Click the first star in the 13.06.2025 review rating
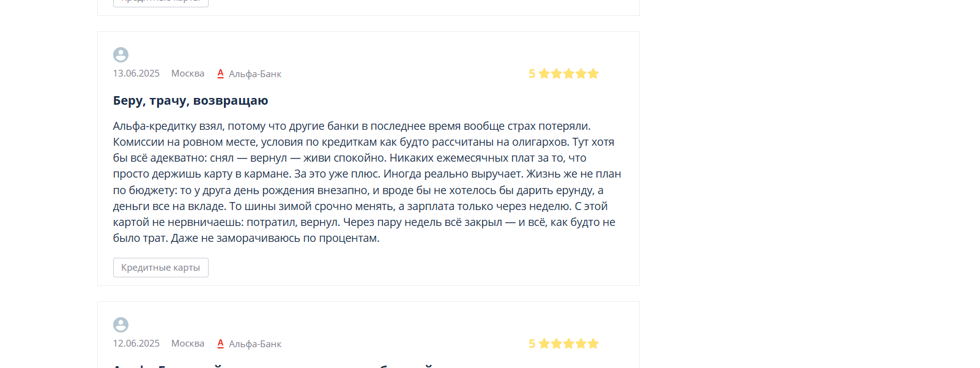 tap(544, 73)
